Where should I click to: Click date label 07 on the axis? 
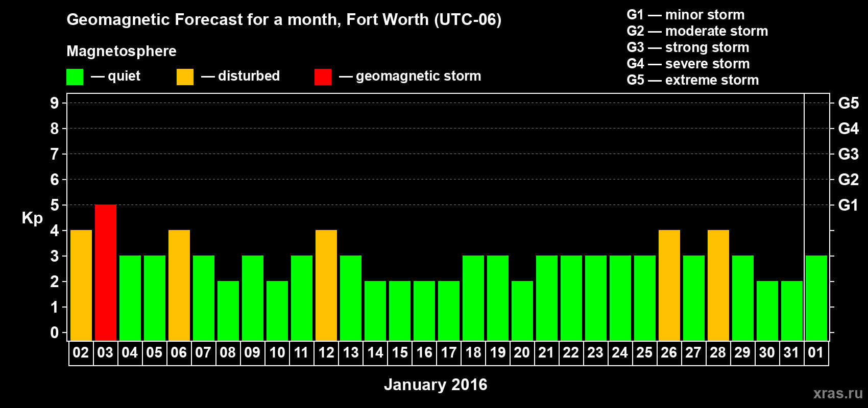203,352
